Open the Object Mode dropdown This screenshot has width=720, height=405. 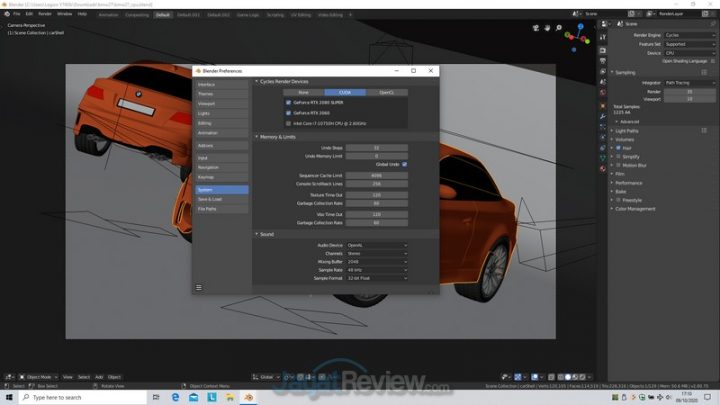tap(39, 377)
